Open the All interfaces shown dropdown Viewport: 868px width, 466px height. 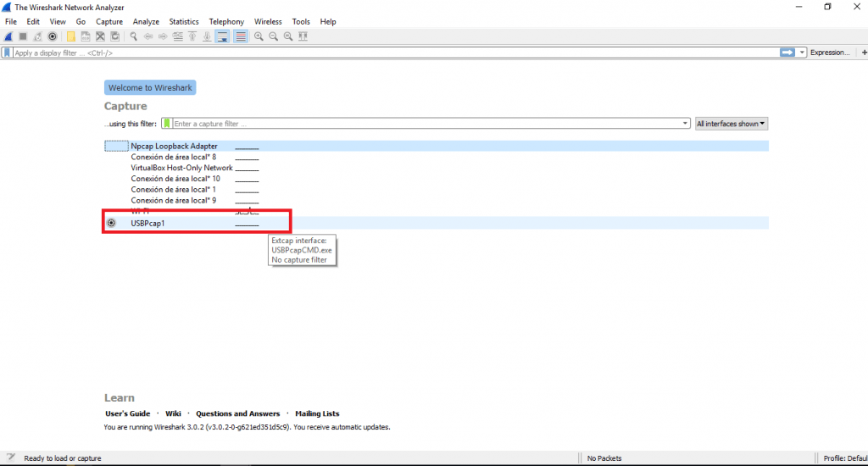pos(731,124)
